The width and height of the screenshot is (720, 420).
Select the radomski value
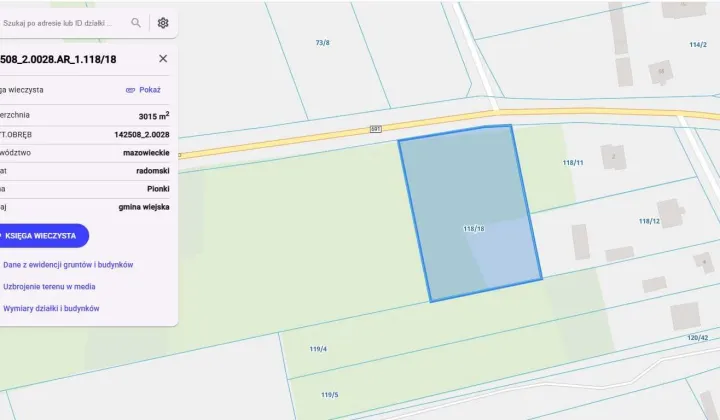tap(153, 171)
